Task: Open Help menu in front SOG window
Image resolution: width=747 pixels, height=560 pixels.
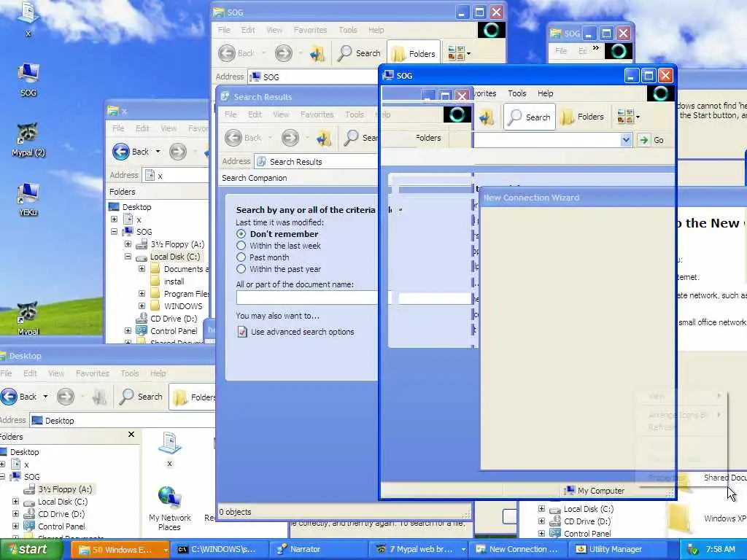Action: coord(545,93)
